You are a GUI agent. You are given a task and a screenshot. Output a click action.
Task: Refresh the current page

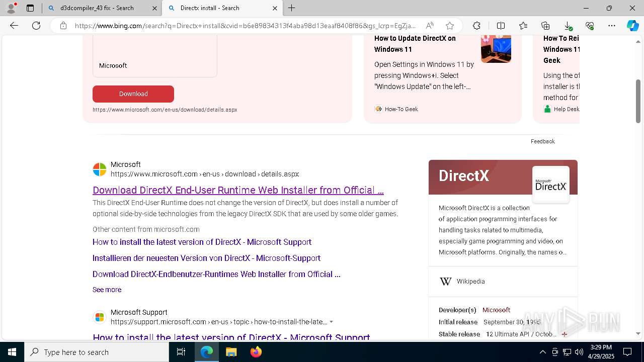[36, 26]
